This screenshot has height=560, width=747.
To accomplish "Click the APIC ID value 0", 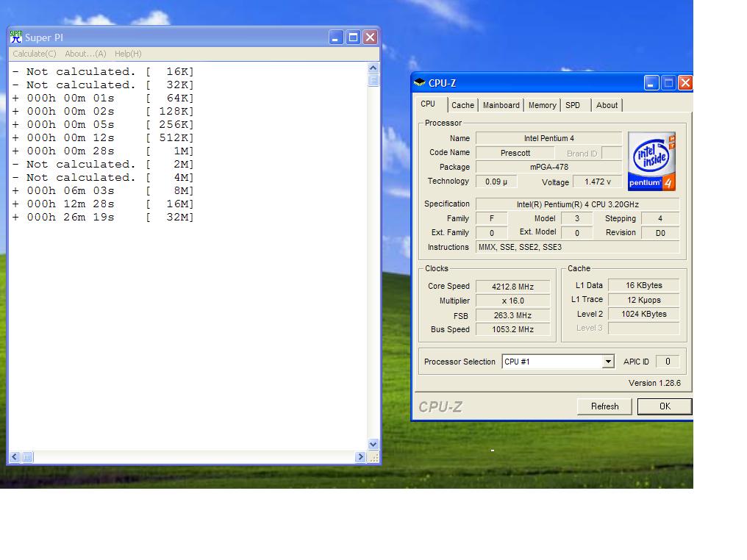I will tap(668, 362).
